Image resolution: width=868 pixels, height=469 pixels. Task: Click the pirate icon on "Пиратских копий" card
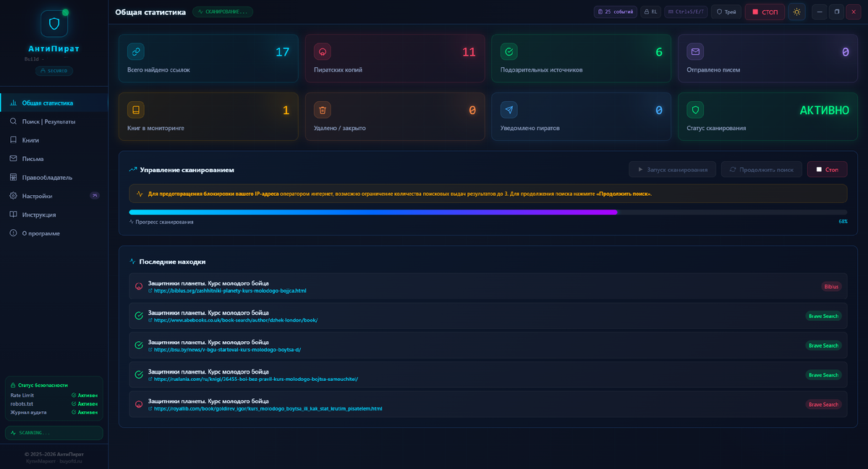(x=323, y=51)
